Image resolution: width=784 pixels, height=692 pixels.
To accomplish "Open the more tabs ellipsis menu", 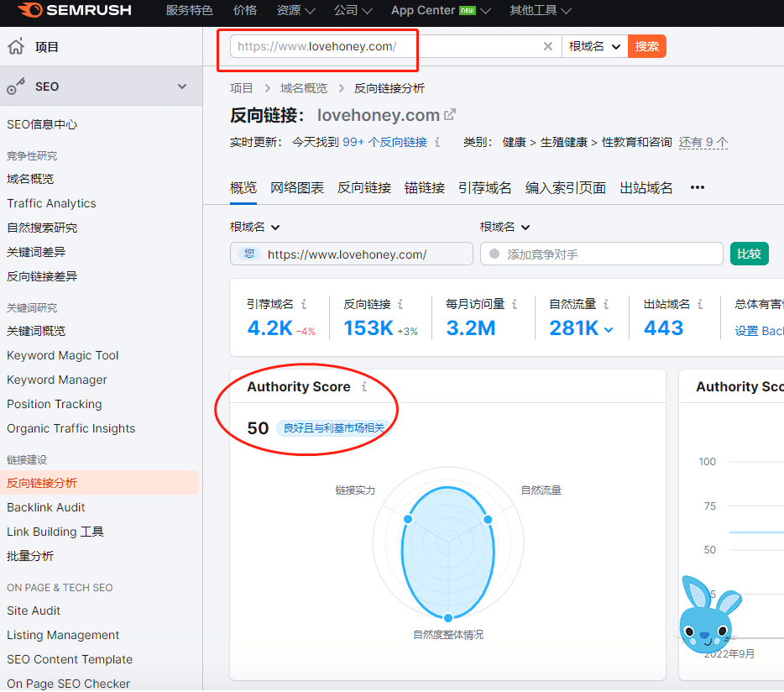I will coord(698,187).
